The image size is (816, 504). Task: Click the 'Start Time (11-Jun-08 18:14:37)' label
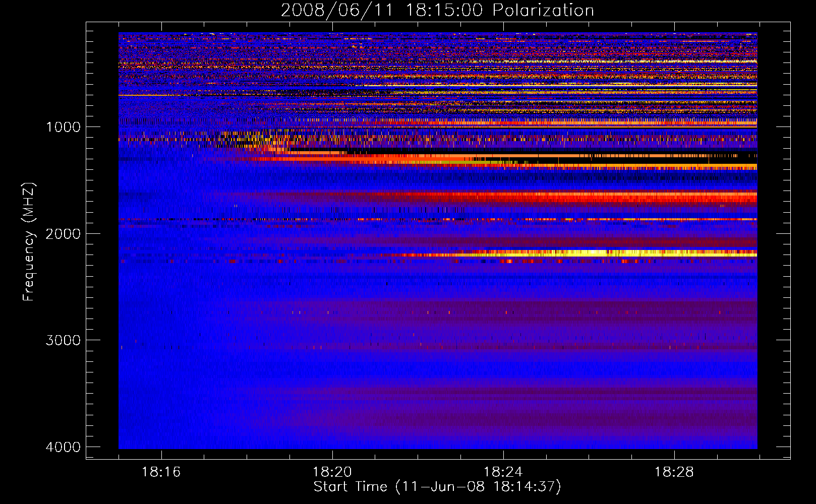pos(437,487)
